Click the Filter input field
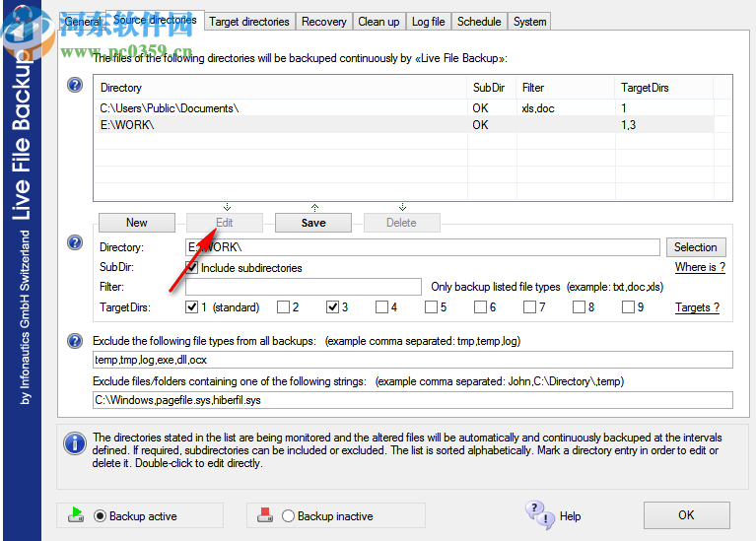 tap(304, 287)
